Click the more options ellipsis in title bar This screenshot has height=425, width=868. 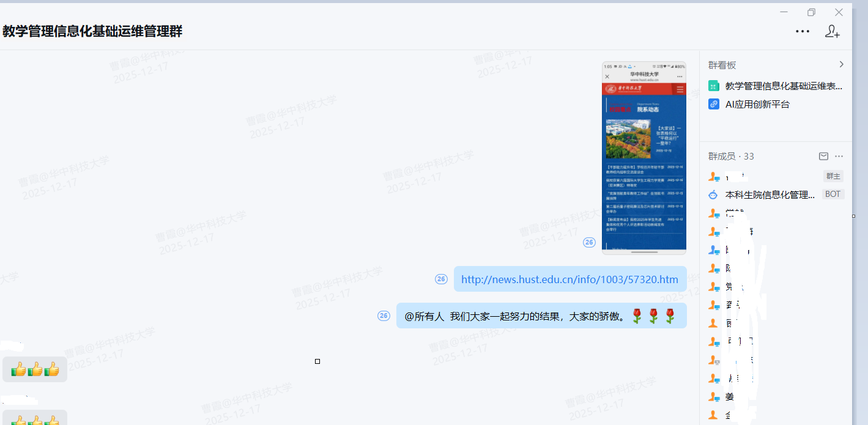click(803, 31)
